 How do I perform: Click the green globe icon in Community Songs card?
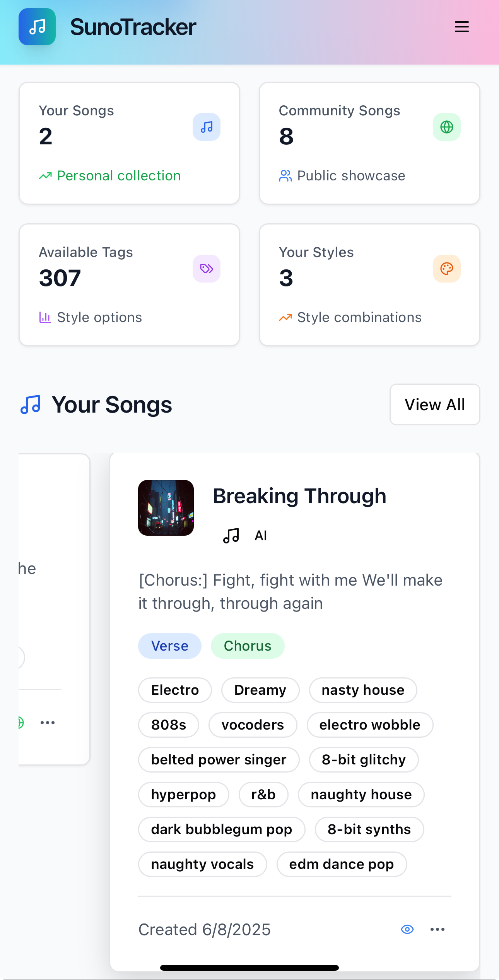tap(447, 127)
